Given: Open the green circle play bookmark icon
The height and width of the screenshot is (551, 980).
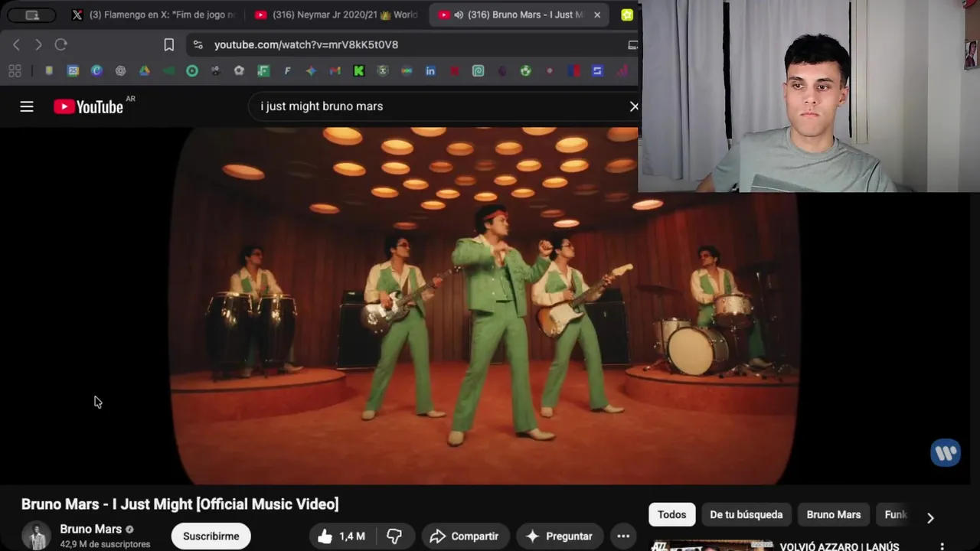Looking at the screenshot, I should point(192,71).
